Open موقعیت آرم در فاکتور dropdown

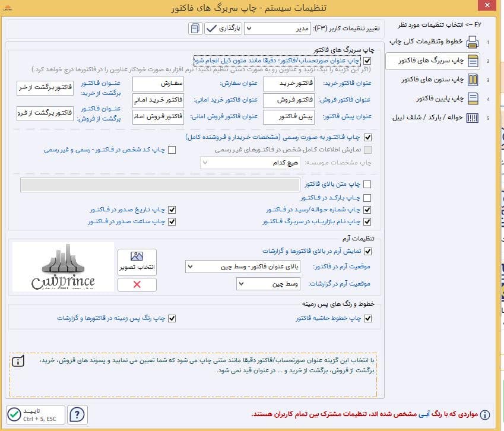(x=243, y=267)
